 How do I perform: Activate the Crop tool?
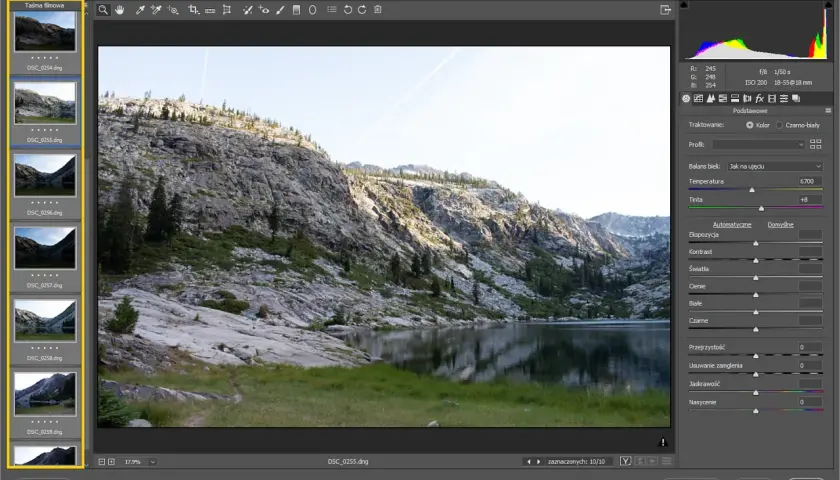pyautogui.click(x=193, y=10)
